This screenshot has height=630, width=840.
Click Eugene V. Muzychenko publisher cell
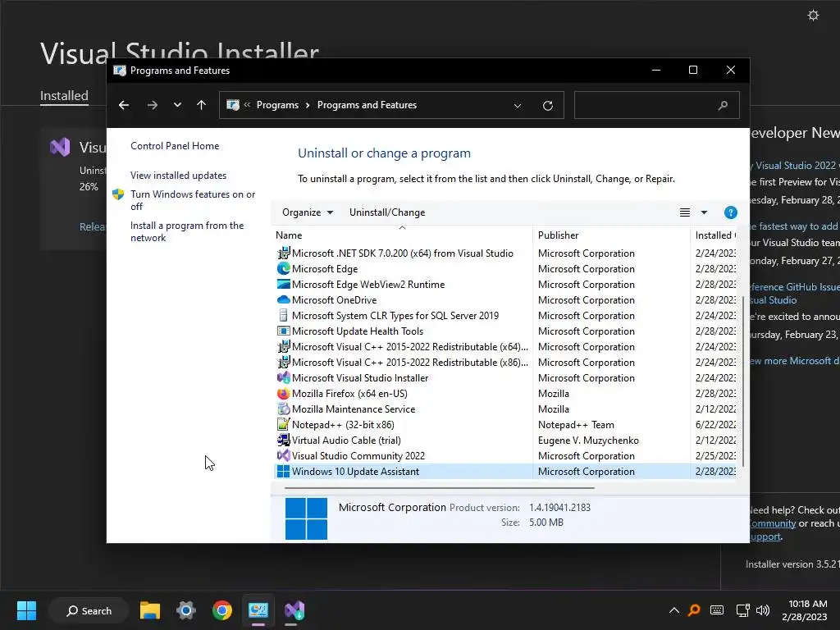click(588, 440)
